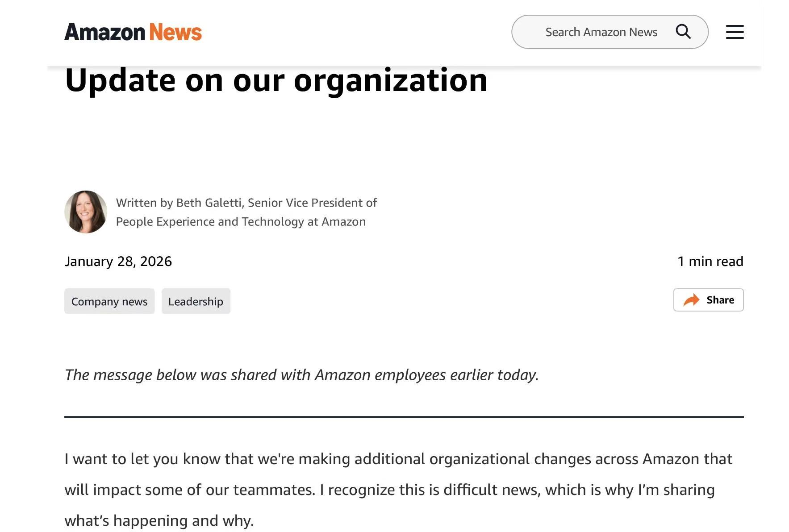Click the January 28, 2026 date
The image size is (789, 532).
pyautogui.click(x=118, y=261)
